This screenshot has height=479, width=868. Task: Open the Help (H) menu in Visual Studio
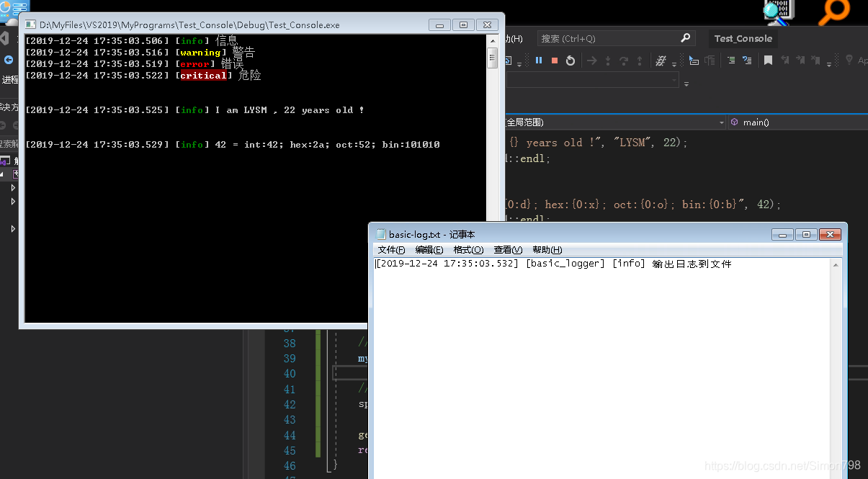pos(513,39)
